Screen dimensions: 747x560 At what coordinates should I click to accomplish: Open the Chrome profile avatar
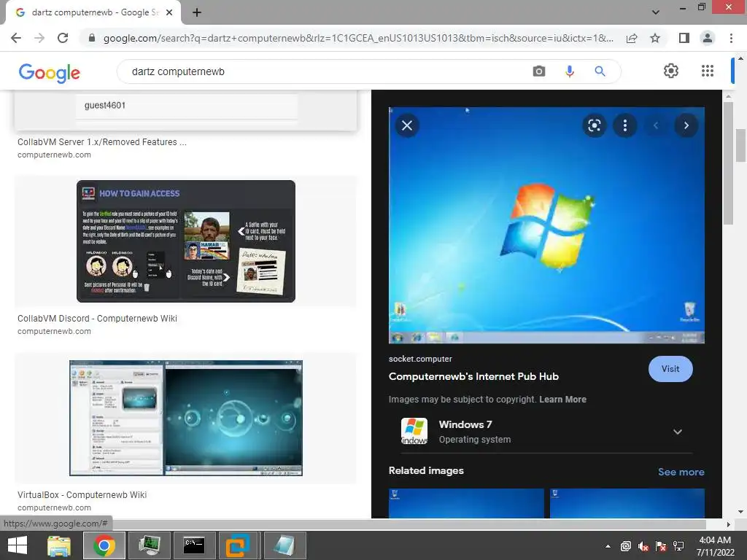[708, 38]
